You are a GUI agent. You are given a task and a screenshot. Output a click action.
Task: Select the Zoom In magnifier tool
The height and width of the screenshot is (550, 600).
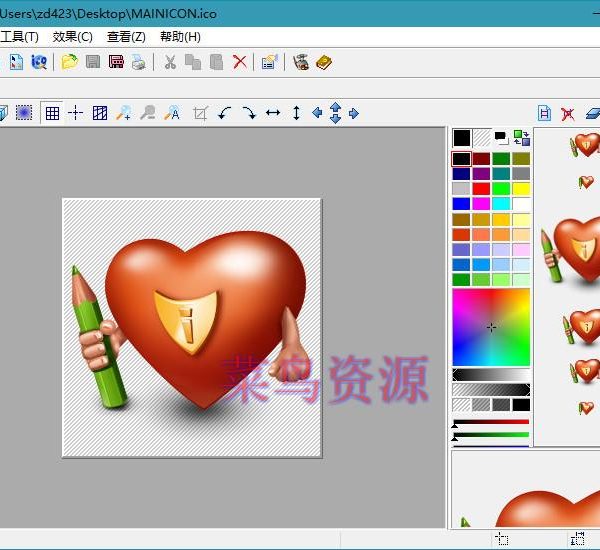pos(124,113)
